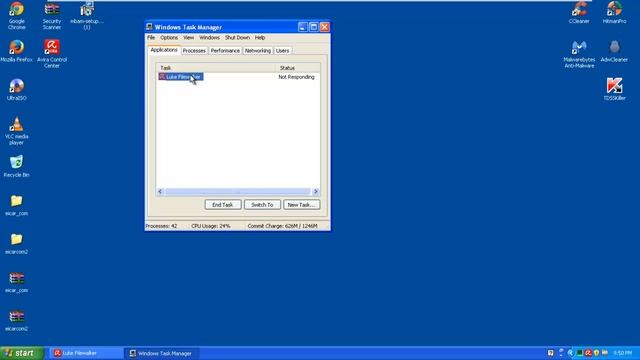Click the Start button

point(22,353)
